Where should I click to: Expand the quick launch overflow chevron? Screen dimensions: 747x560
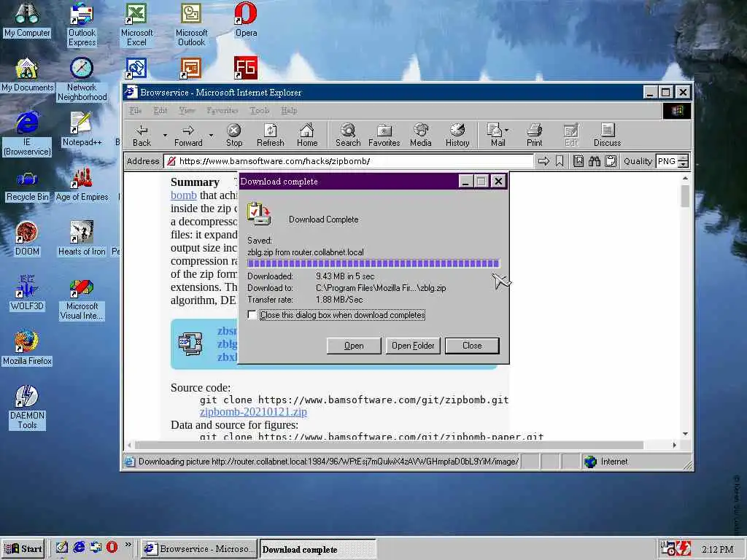pyautogui.click(x=128, y=544)
